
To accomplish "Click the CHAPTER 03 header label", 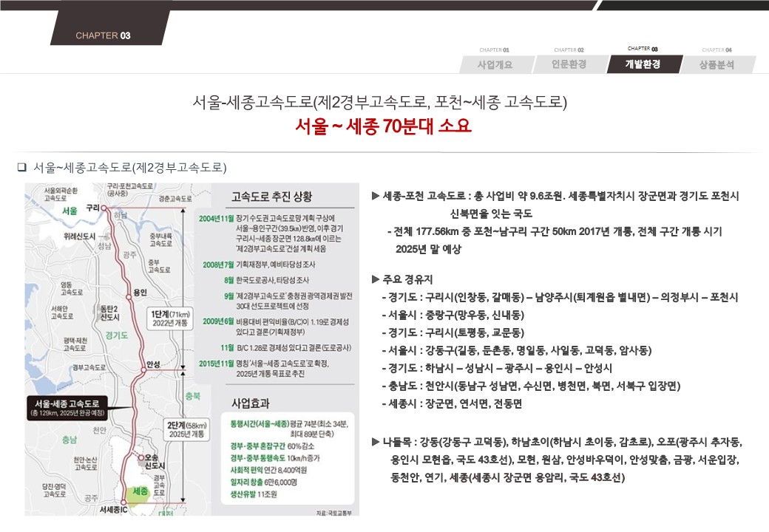I will coord(103,35).
